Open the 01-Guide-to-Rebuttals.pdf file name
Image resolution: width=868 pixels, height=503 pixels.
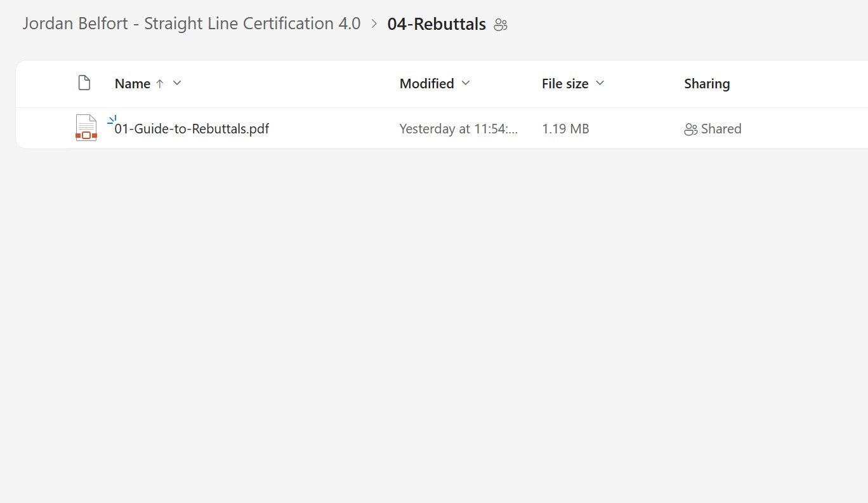coord(192,129)
